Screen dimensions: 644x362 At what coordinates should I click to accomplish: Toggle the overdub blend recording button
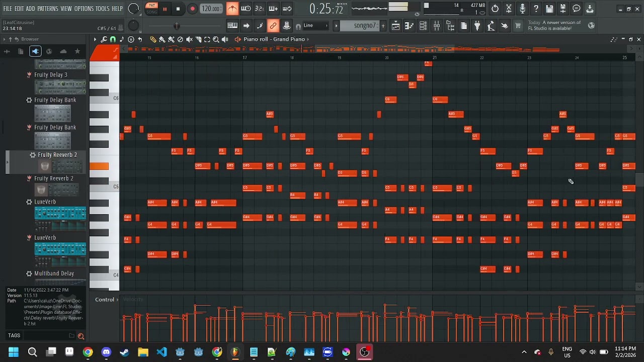pos(273,9)
